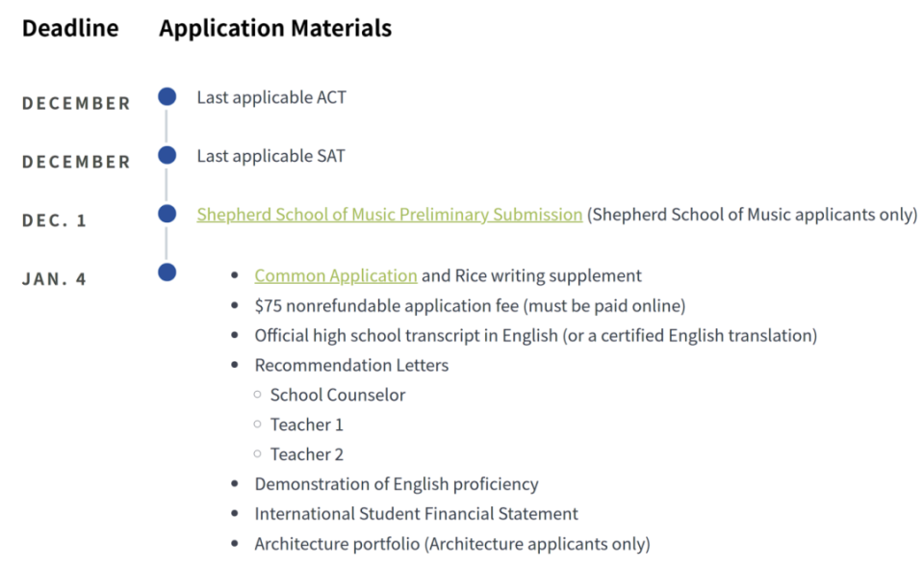Screen dimensions: 924x568
Task: Click the Architecture portfolio list item
Action: (x=452, y=544)
